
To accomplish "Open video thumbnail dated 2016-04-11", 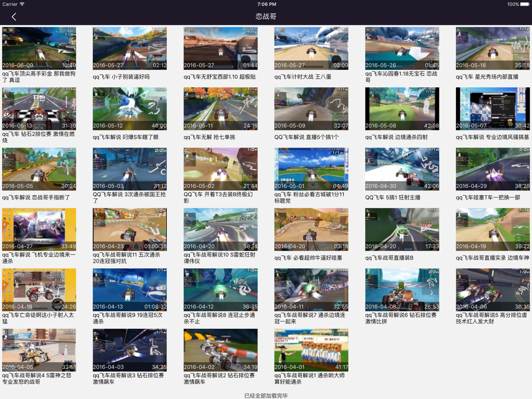I will pyautogui.click(x=311, y=290).
